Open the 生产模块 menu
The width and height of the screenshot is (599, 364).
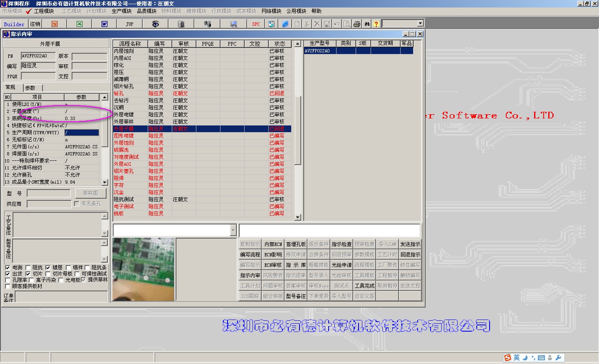pos(121,11)
